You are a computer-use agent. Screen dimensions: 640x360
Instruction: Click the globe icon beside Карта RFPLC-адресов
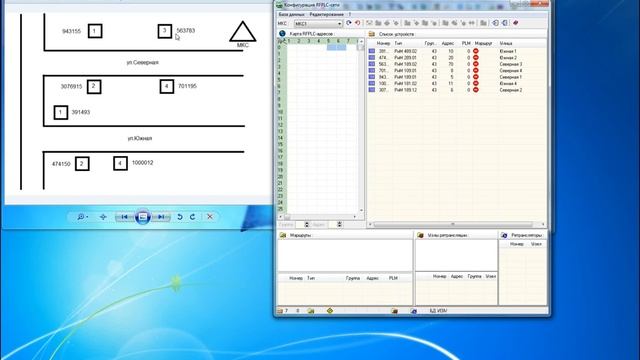282,33
